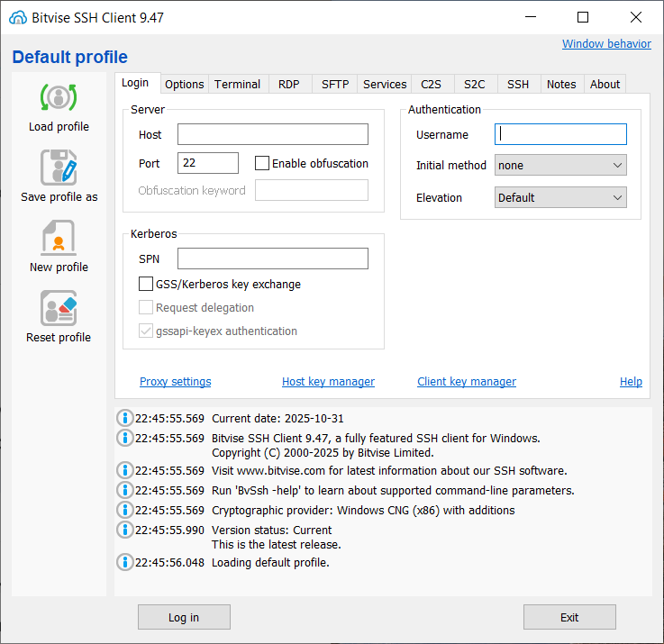Click the Request delegation checkbox

[146, 307]
